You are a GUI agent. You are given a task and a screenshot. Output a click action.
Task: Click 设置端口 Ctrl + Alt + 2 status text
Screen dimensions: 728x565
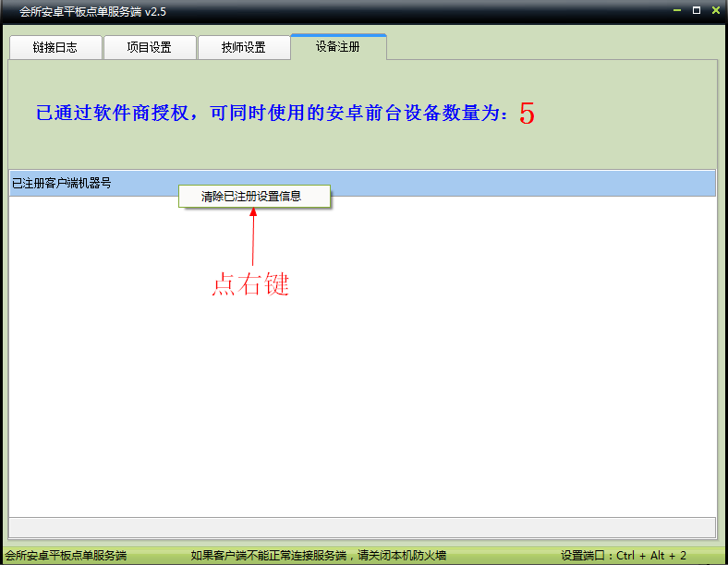(624, 556)
